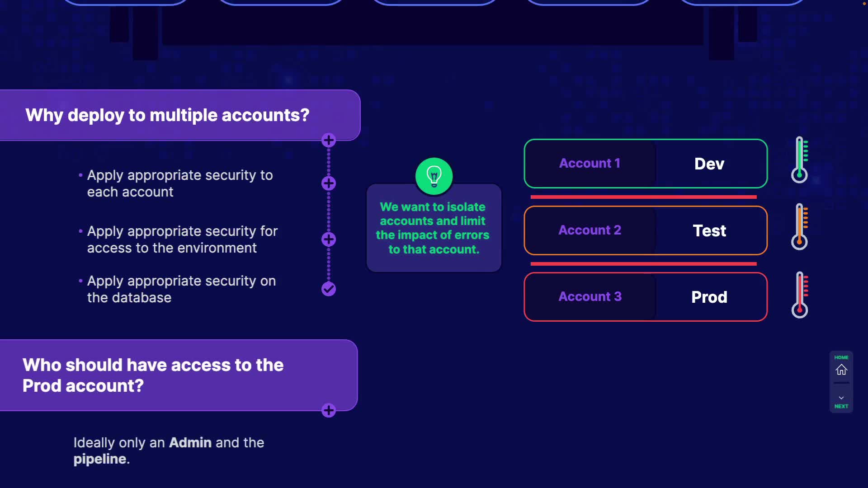Click the orange Test thermometer icon
The image size is (868, 488).
tap(799, 226)
